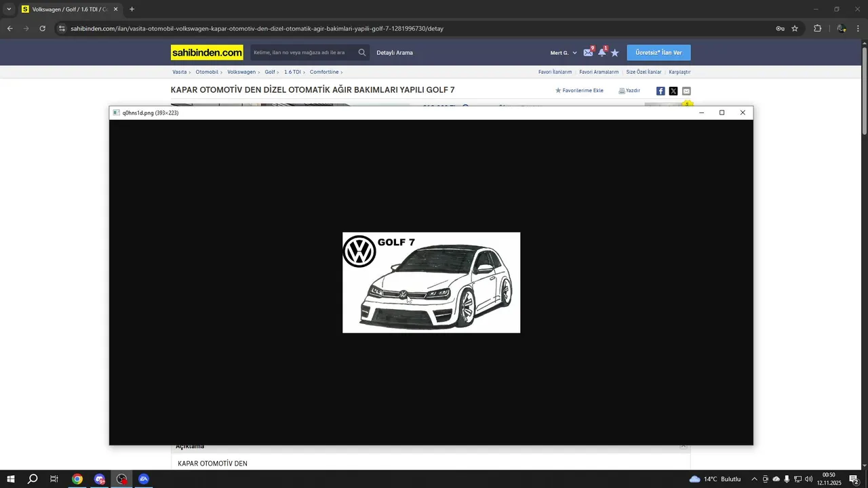Open Chrome menu three dots

coord(859,28)
